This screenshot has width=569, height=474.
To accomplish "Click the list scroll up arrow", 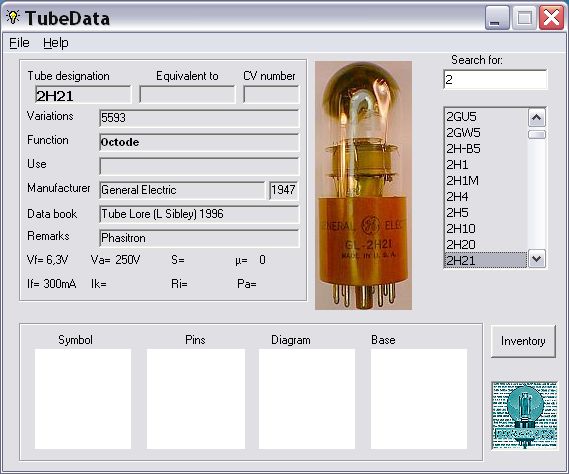I will (x=536, y=117).
